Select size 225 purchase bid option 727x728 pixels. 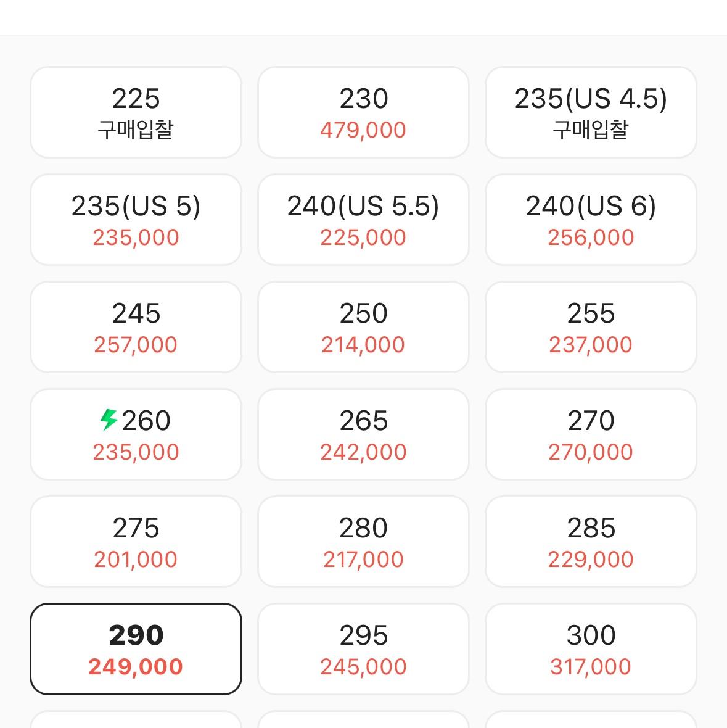(x=136, y=112)
